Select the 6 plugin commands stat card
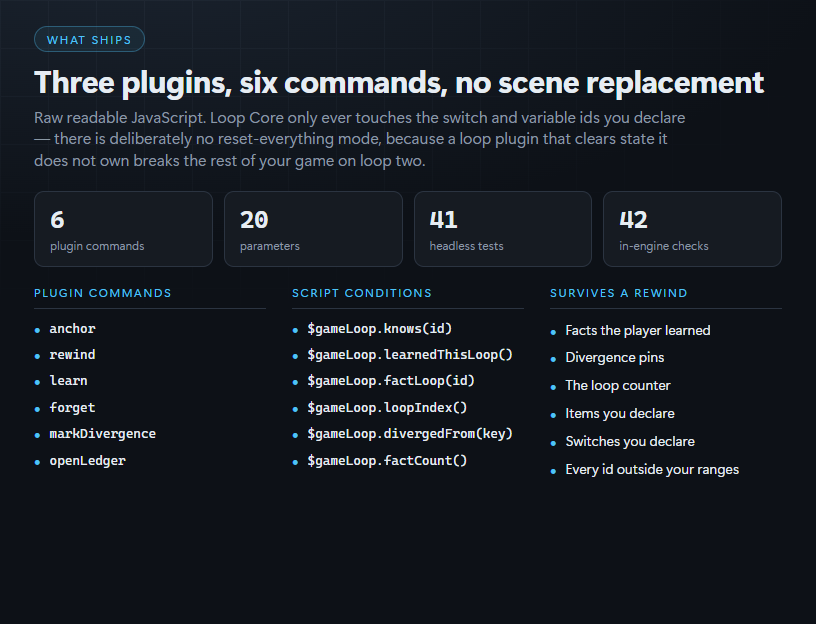The width and height of the screenshot is (816, 624). tap(123, 229)
